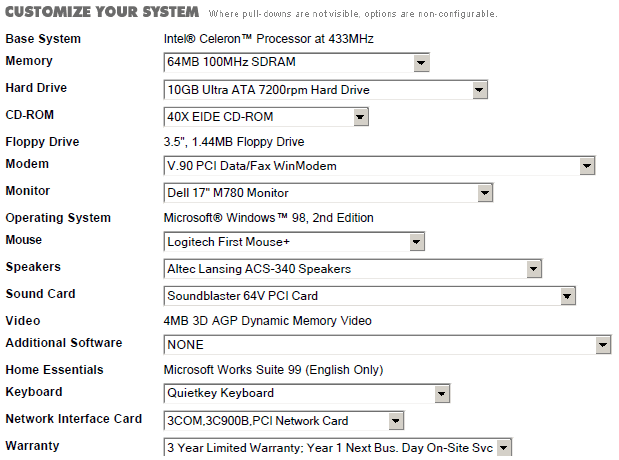Click the "Sound Card" row label
Viewport: 619px width, 460px height.
(x=40, y=294)
